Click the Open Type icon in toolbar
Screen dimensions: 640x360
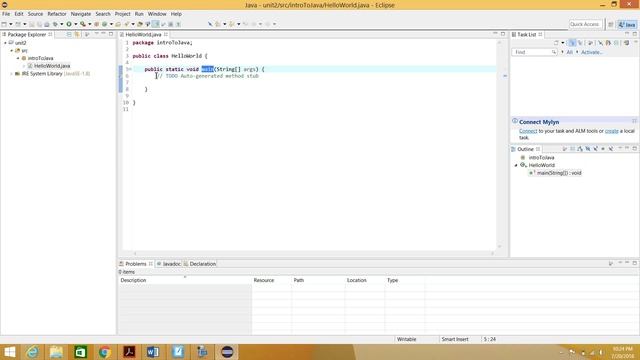tap(118, 24)
